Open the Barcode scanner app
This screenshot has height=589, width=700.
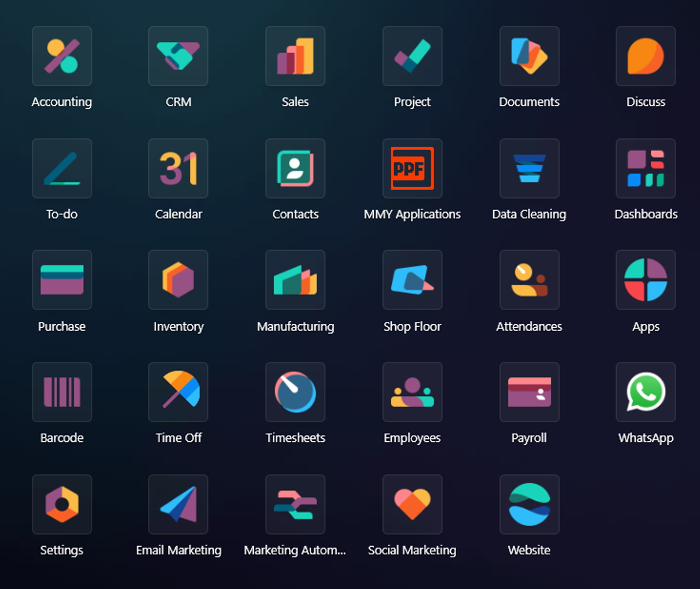tap(61, 392)
